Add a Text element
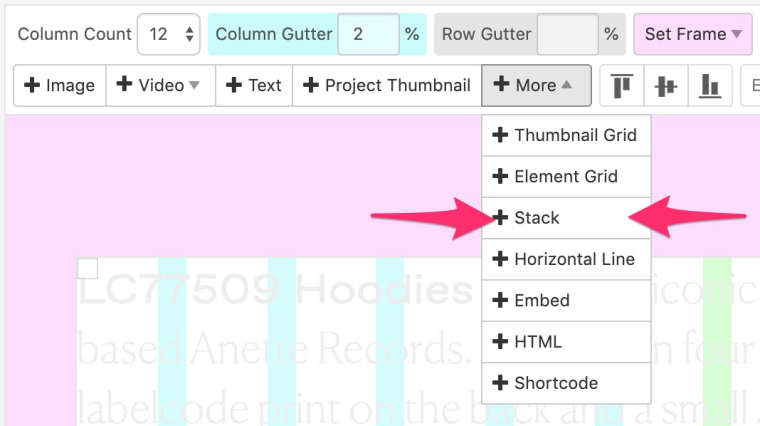 coord(254,86)
